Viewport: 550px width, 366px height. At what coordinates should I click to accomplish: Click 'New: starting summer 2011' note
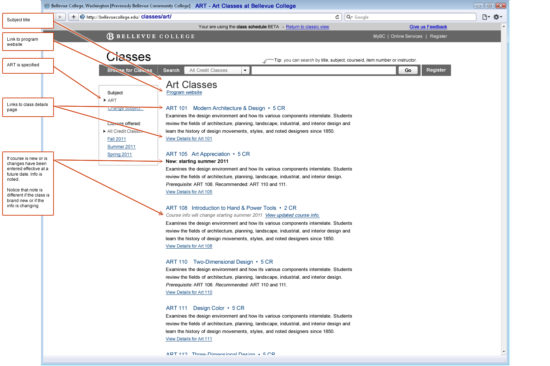pyautogui.click(x=197, y=161)
